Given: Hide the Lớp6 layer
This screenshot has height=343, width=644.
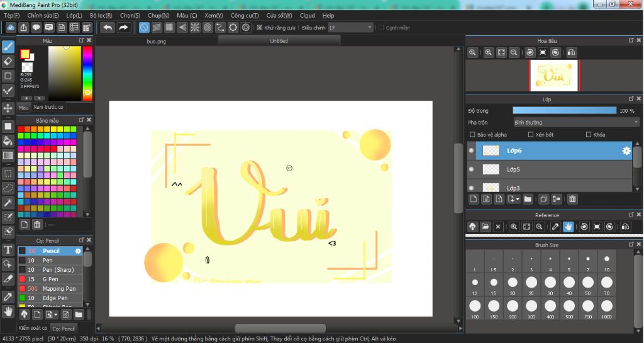Looking at the screenshot, I should point(471,150).
